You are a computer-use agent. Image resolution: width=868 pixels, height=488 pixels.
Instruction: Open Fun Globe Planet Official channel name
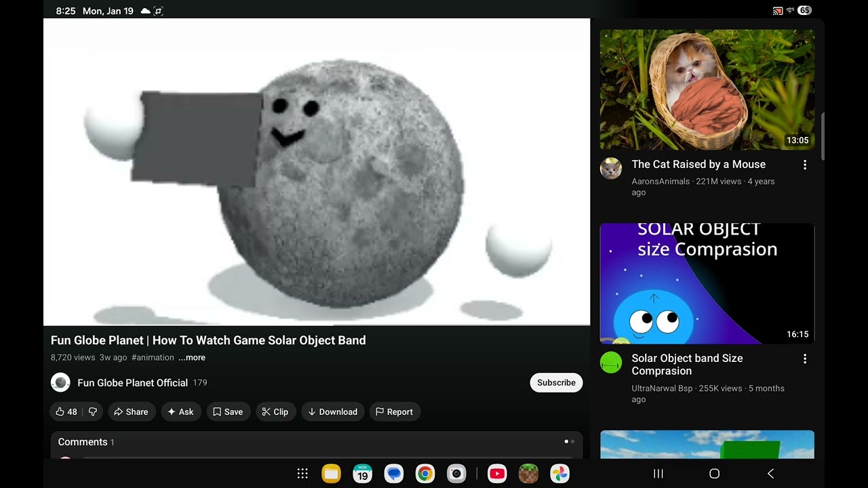[132, 382]
